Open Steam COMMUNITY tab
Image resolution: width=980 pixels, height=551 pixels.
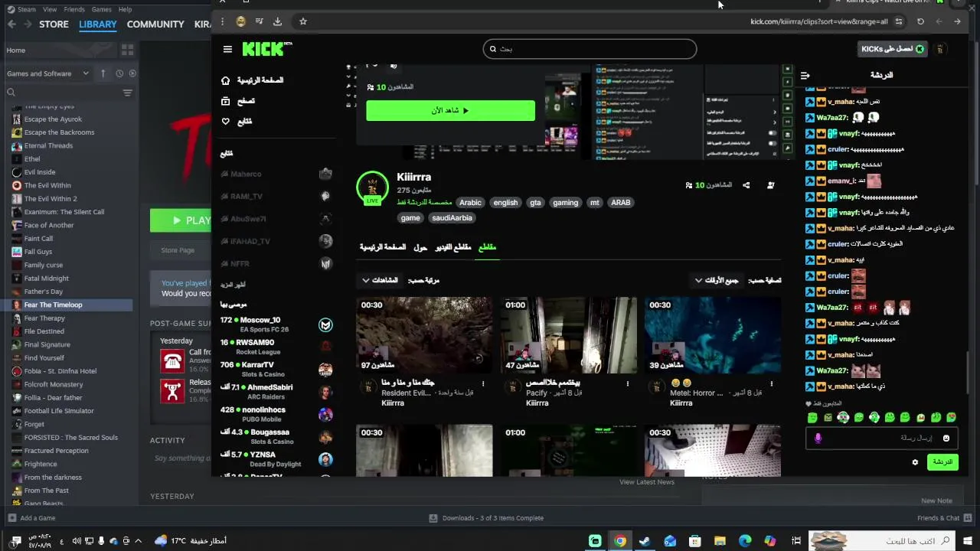point(155,24)
